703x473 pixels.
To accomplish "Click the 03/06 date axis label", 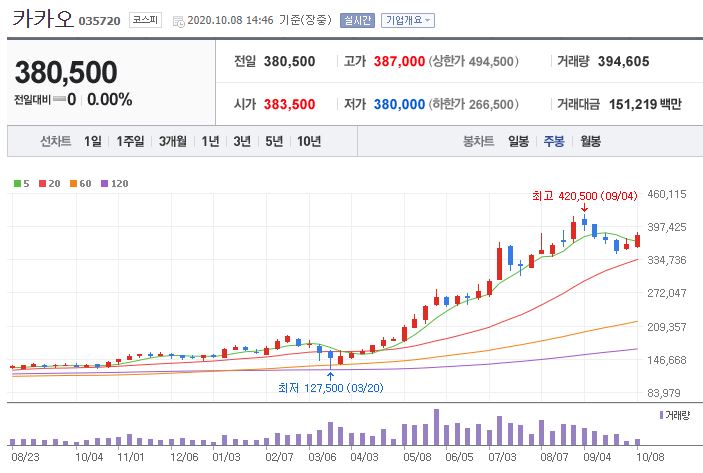I will coord(322,457).
